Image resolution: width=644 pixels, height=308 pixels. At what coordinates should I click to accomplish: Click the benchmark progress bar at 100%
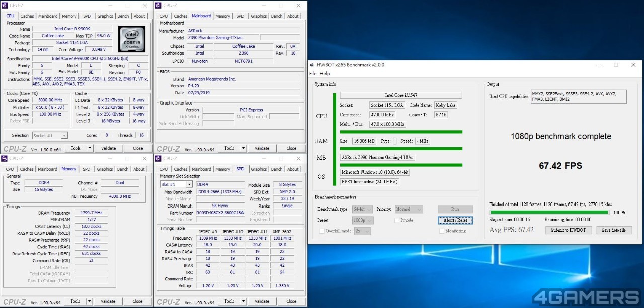click(549, 212)
